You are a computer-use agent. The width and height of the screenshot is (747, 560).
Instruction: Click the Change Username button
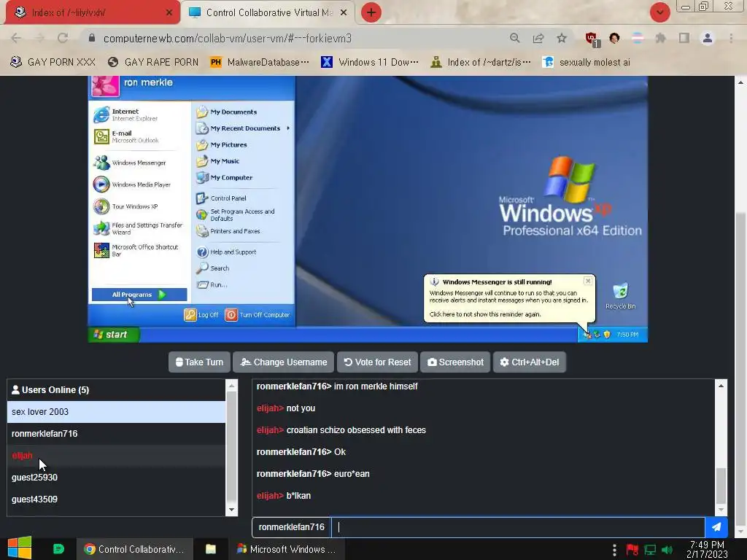click(284, 362)
